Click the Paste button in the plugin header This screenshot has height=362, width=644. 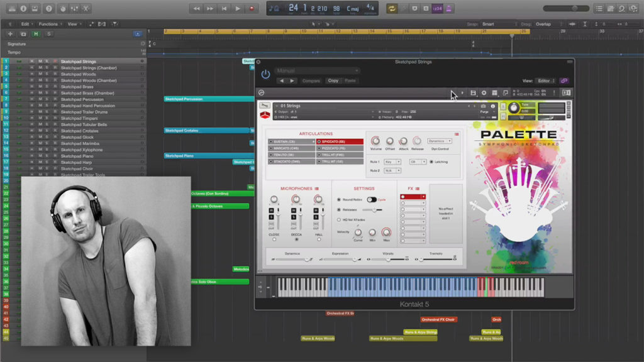(350, 81)
